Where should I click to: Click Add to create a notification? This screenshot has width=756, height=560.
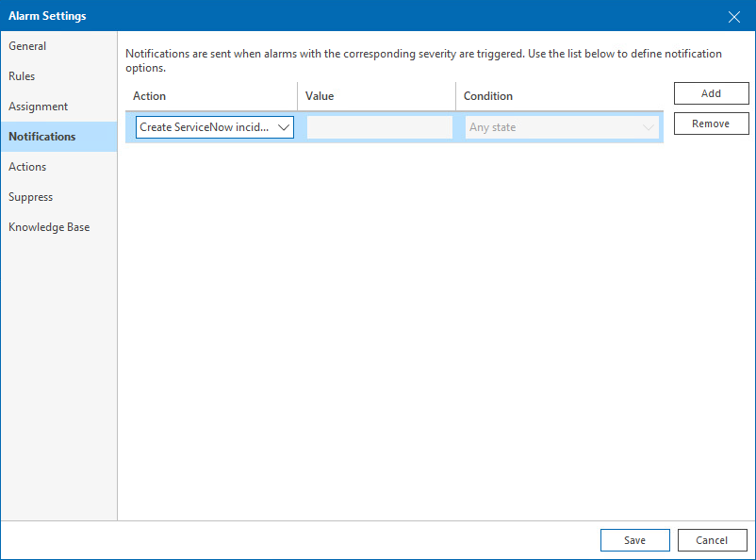[x=711, y=93]
